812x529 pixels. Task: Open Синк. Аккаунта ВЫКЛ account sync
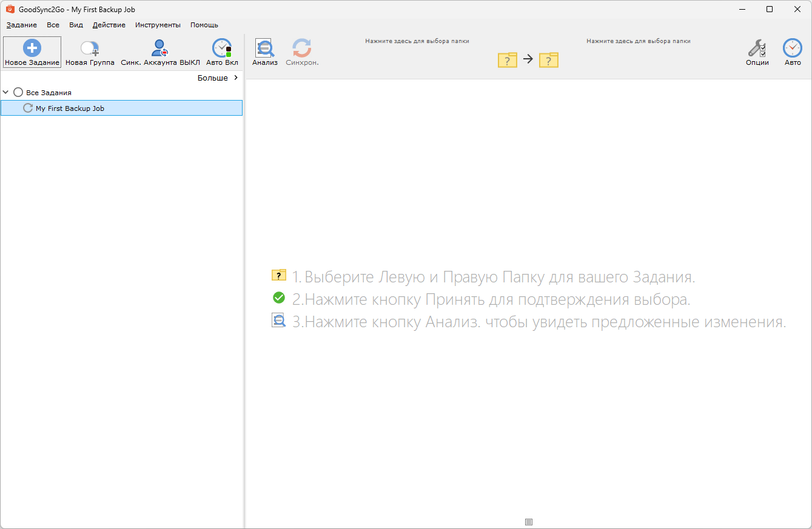[160, 52]
